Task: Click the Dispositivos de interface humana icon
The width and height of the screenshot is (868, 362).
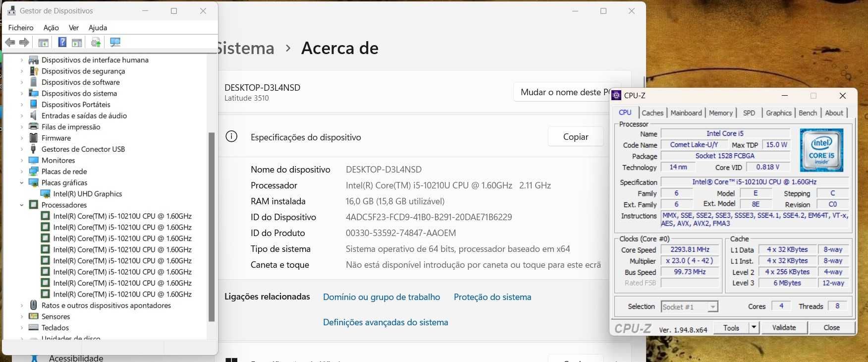Action: 34,60
